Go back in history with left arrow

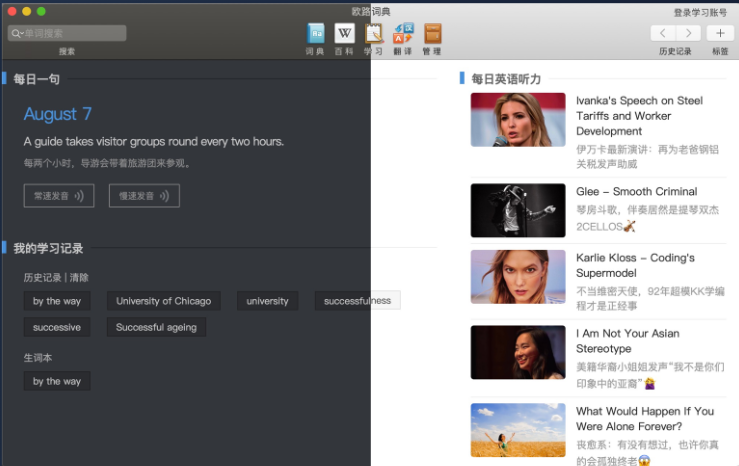(663, 33)
